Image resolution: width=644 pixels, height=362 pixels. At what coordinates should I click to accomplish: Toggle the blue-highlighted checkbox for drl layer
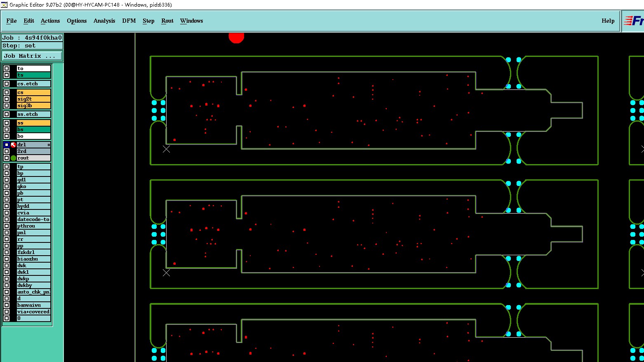tap(7, 145)
